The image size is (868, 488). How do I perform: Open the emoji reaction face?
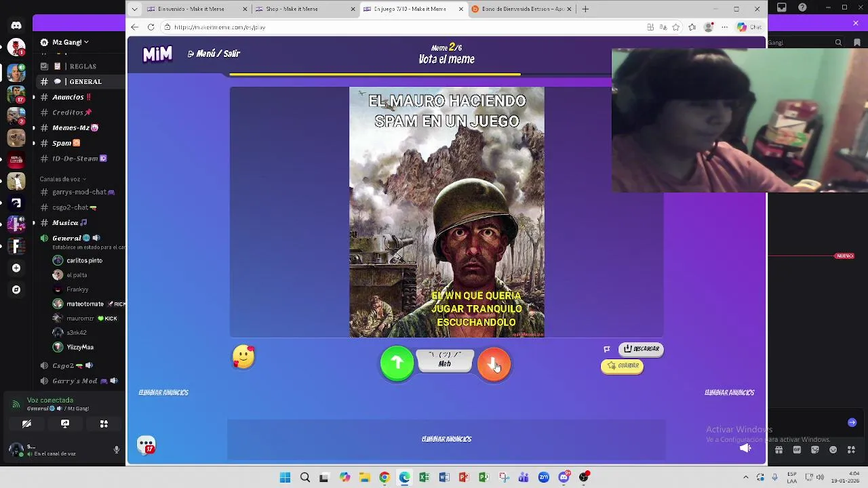(243, 357)
